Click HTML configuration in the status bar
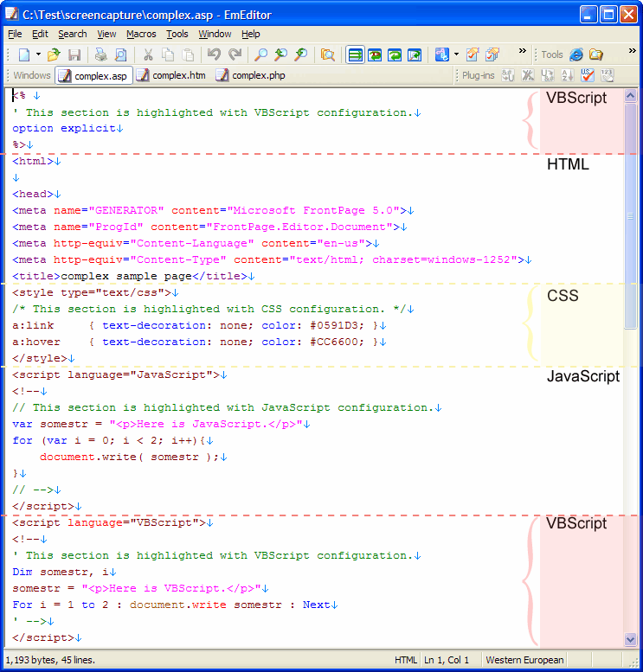The height and width of the screenshot is (672, 643). tap(406, 660)
